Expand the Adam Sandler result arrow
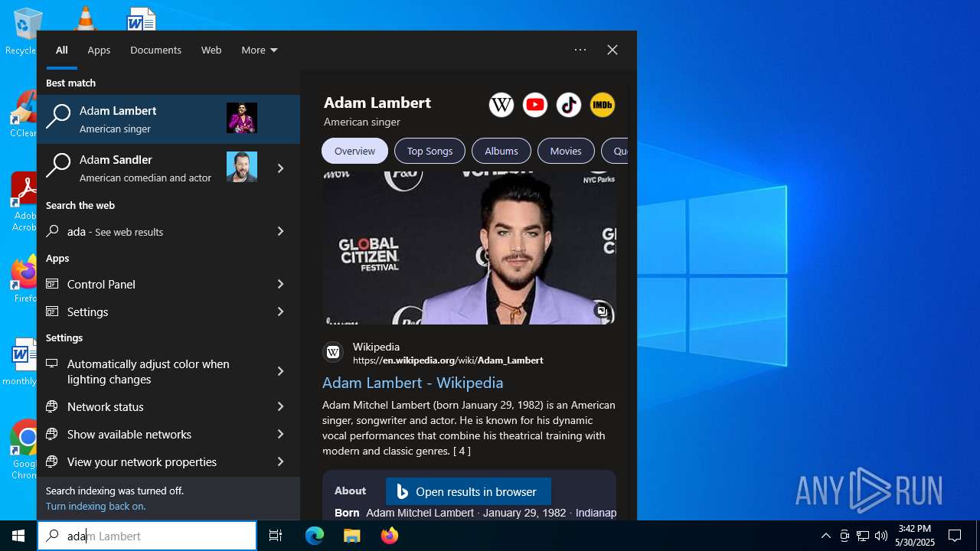The image size is (980, 551). pos(280,168)
